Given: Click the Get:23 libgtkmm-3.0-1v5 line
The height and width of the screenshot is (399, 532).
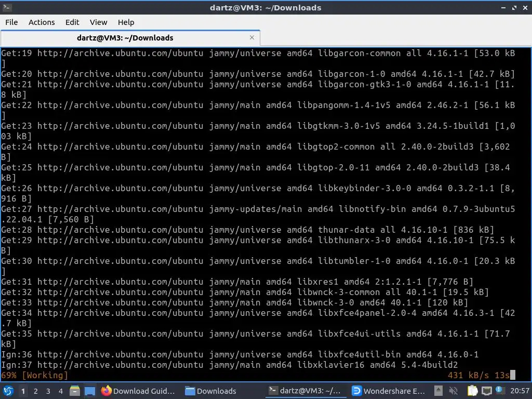Looking at the screenshot, I should tap(258, 131).
